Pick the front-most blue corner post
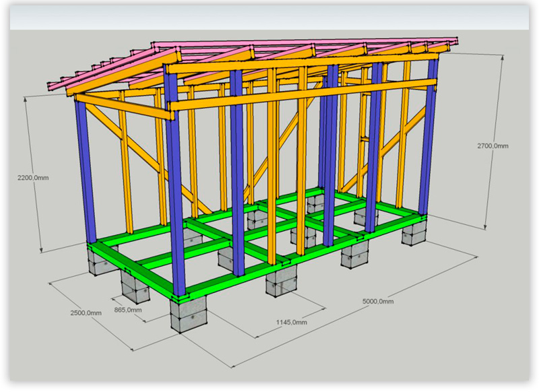 pyautogui.click(x=175, y=181)
